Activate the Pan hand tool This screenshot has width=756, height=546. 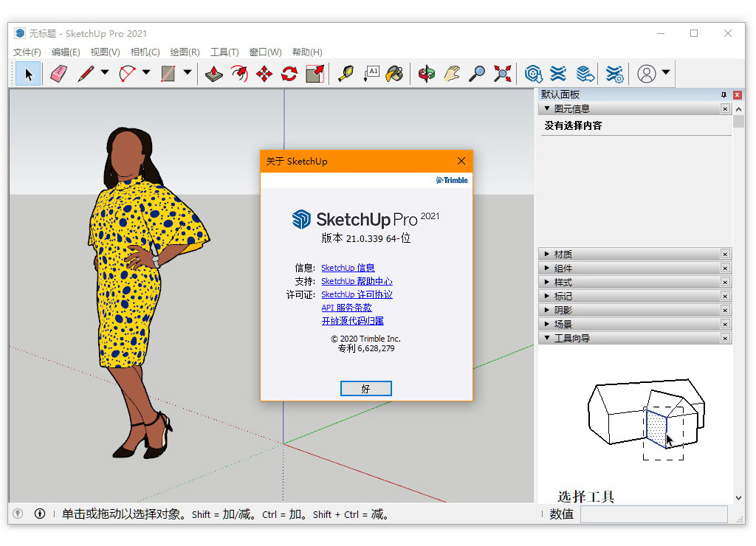[452, 74]
